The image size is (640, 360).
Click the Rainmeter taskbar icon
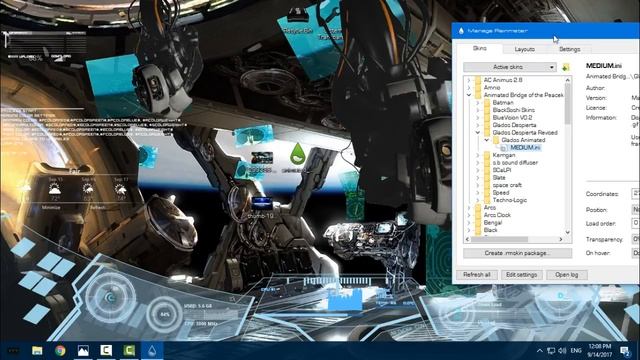[x=152, y=351]
